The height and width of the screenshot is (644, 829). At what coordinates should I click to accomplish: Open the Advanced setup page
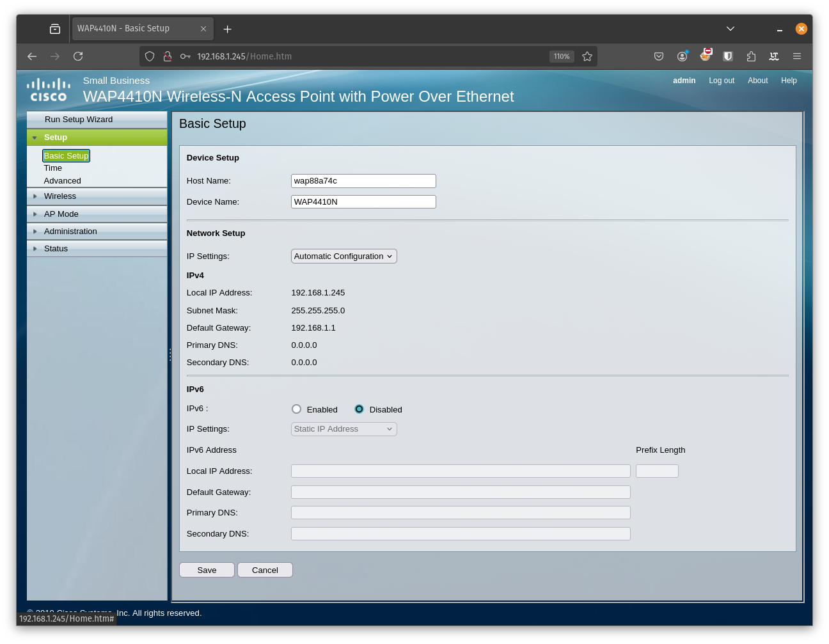tap(62, 181)
